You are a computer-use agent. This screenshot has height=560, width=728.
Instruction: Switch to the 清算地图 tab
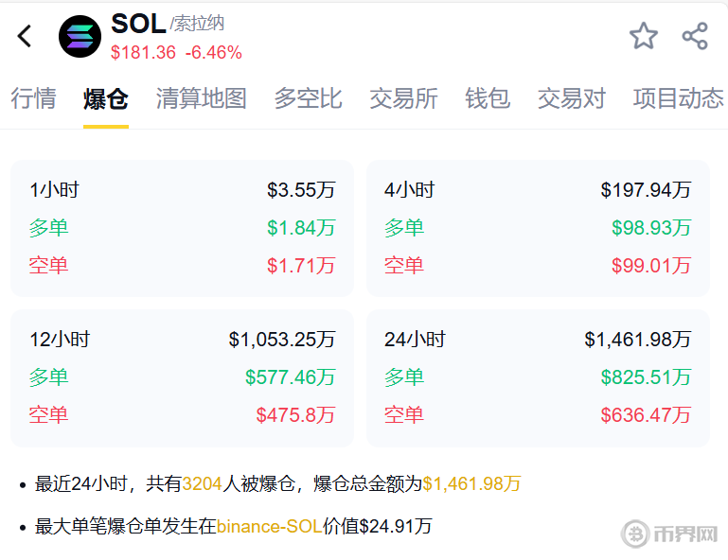point(201,98)
